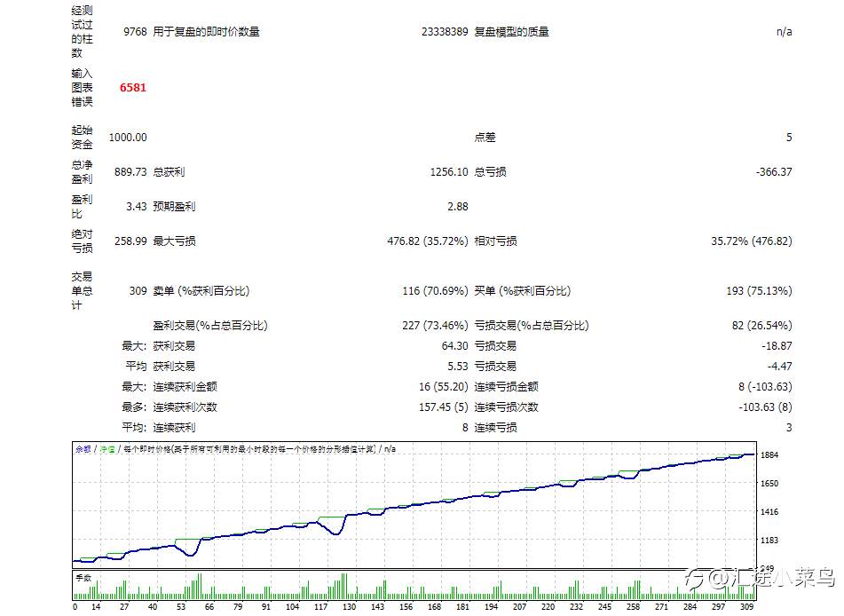The image size is (844, 616).
Task: Click the value 16 (55.20)
Action: pos(444,387)
